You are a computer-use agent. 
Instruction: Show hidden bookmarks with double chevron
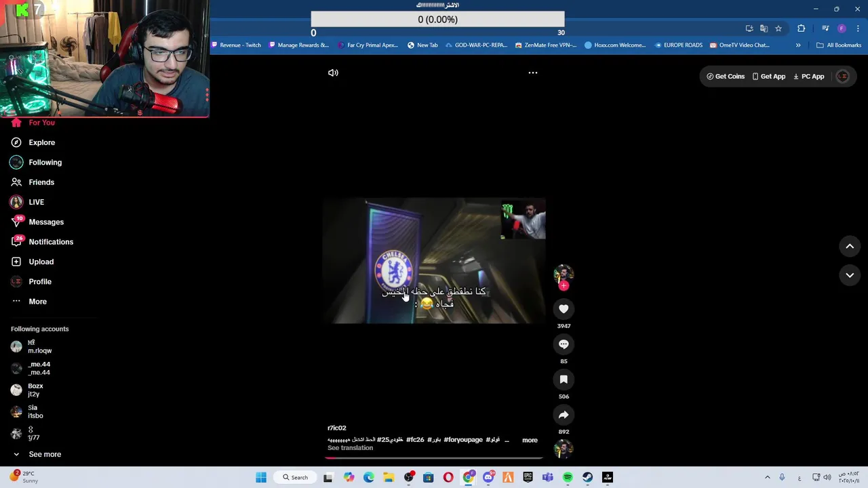[798, 45]
